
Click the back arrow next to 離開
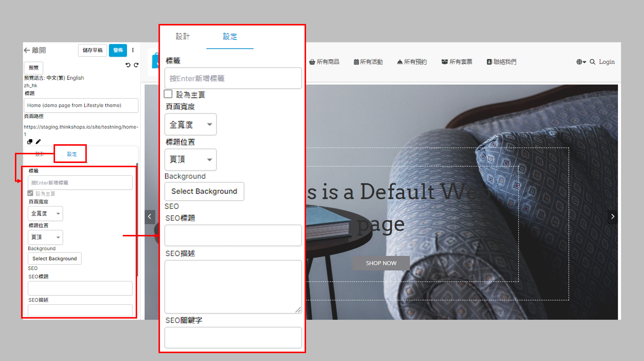point(27,50)
